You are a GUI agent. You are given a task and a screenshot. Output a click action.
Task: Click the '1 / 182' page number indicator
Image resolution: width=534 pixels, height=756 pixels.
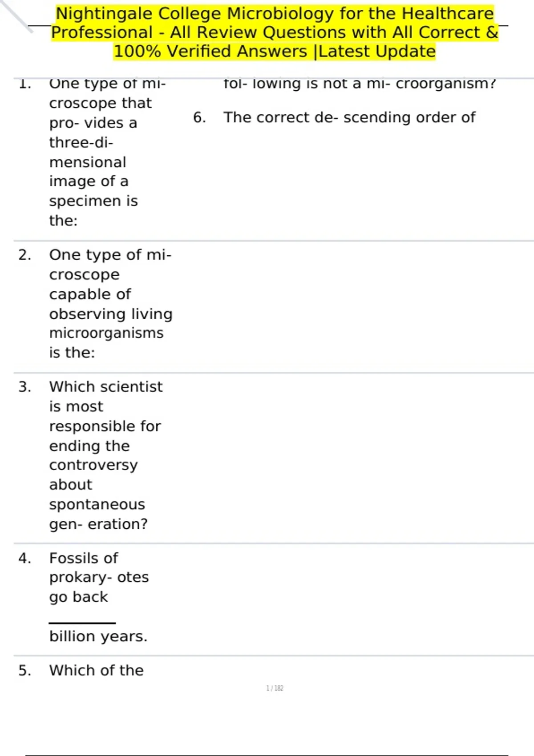coord(275,688)
